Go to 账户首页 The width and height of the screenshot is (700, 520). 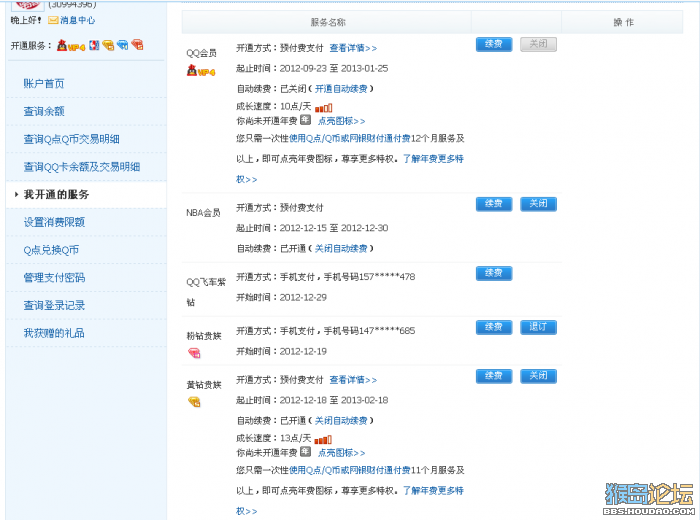coord(44,83)
